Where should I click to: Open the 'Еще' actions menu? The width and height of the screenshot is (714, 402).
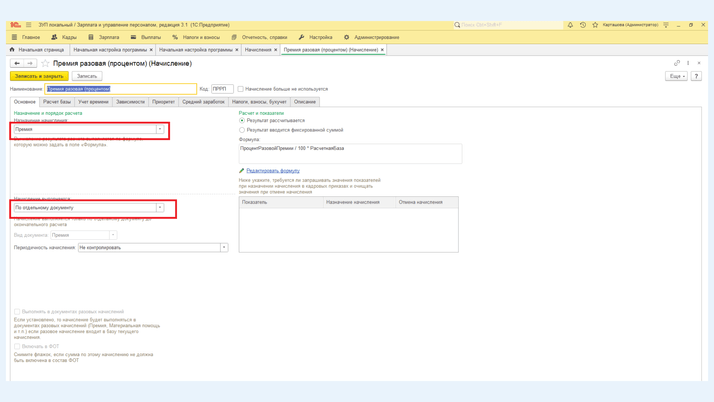pyautogui.click(x=676, y=76)
